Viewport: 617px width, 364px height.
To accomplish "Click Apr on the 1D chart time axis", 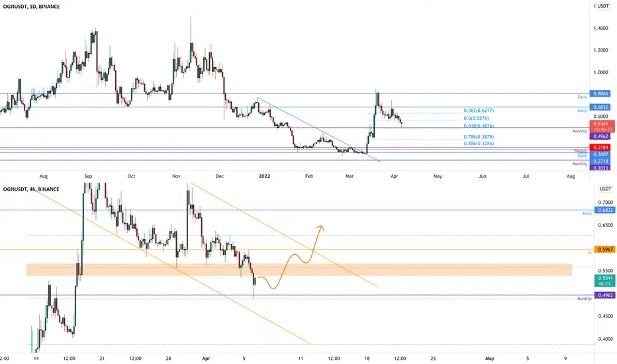I will (395, 176).
